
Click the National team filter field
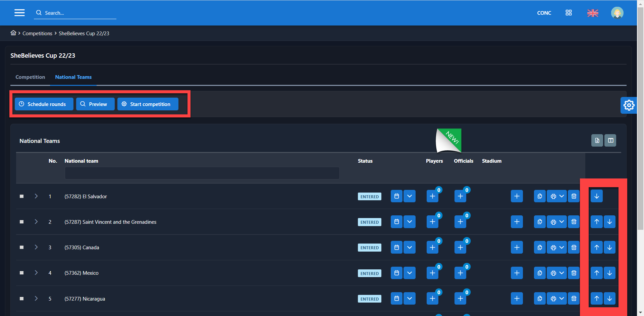(202, 173)
